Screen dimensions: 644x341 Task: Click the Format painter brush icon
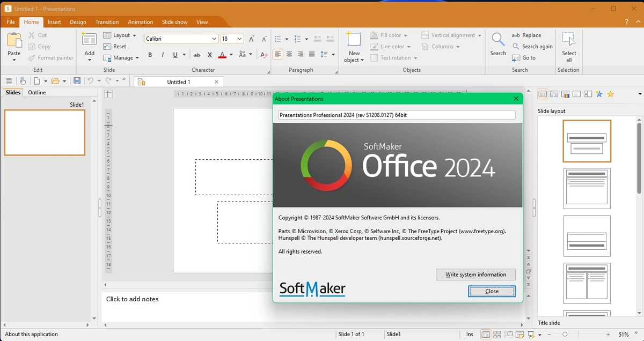tap(32, 58)
